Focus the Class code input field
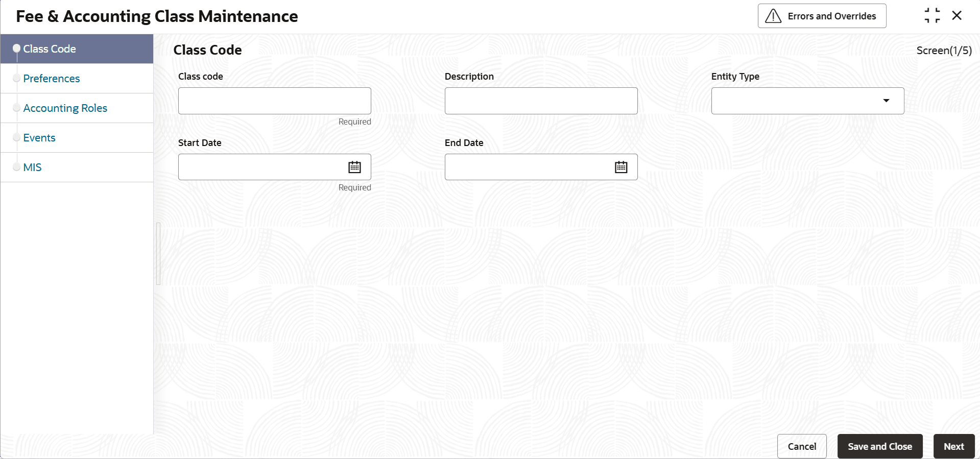980x459 pixels. coord(274,101)
